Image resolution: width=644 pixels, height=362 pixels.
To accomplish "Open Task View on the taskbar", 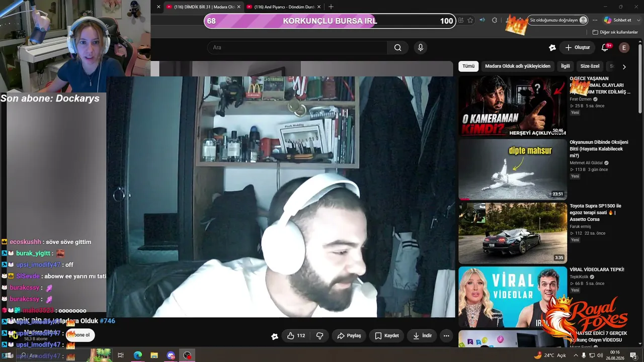I will point(121,355).
